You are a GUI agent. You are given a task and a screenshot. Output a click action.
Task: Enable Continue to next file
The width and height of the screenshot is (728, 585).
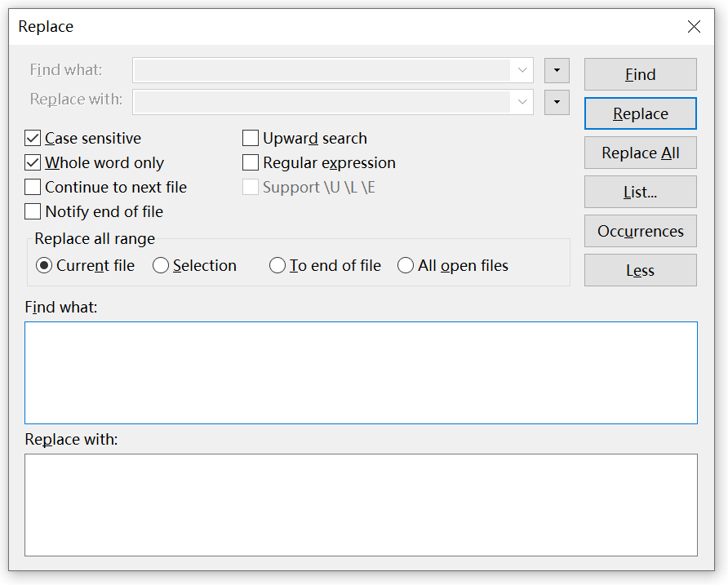click(x=33, y=188)
